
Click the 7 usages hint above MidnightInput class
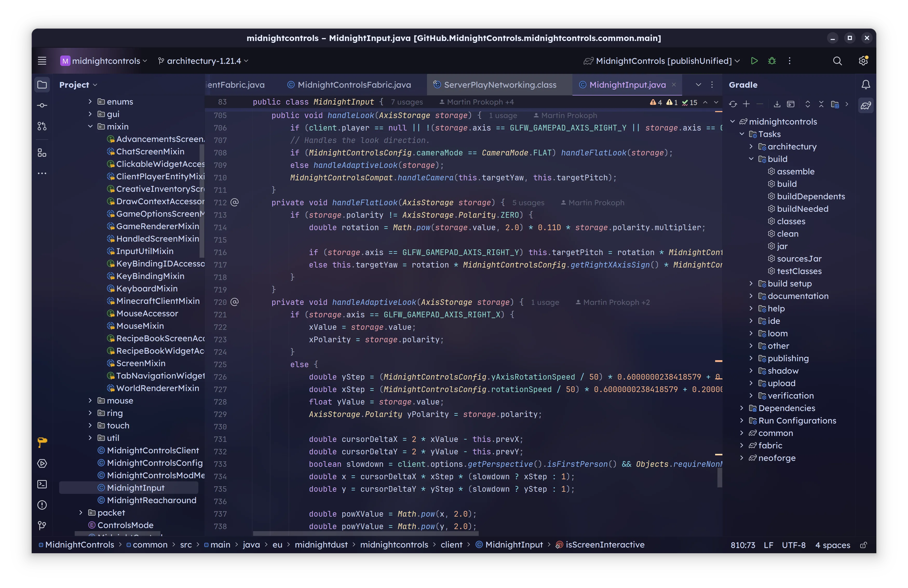(x=407, y=102)
